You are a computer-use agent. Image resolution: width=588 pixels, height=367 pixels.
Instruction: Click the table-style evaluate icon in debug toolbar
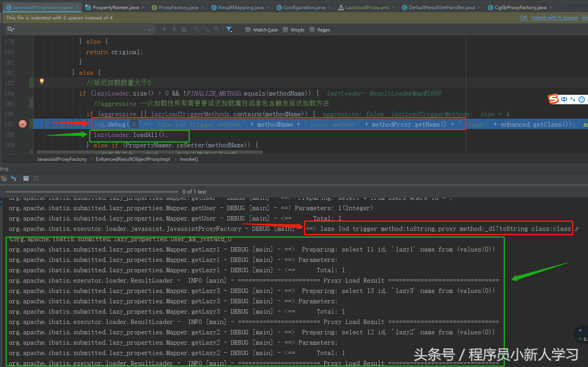26,178
